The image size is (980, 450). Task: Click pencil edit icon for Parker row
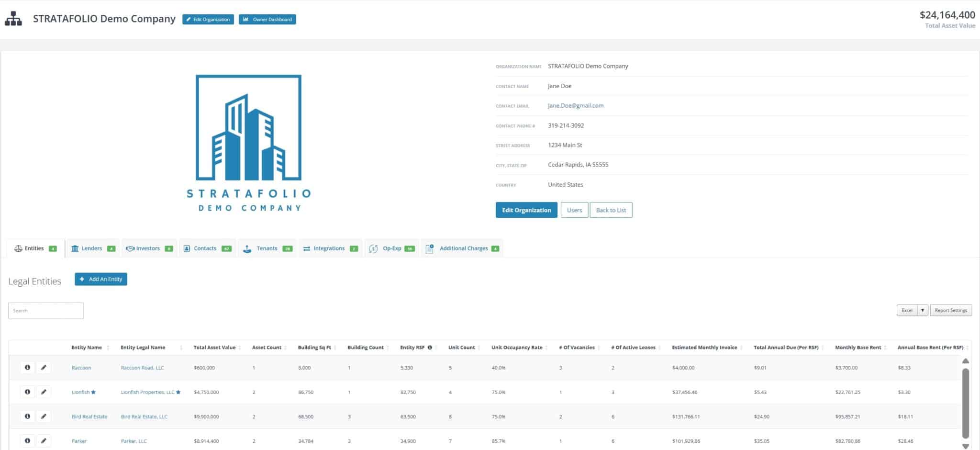[x=44, y=441]
